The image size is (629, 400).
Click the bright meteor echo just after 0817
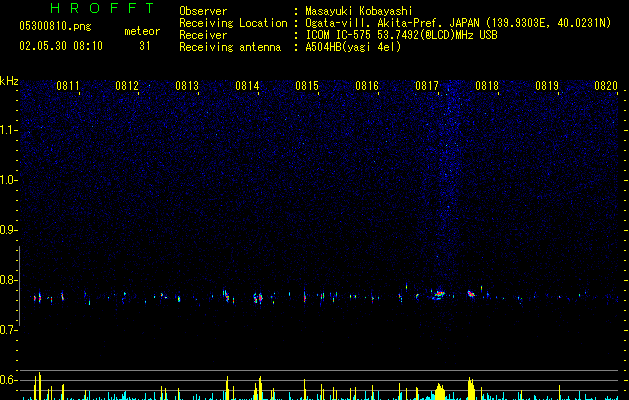point(439,295)
